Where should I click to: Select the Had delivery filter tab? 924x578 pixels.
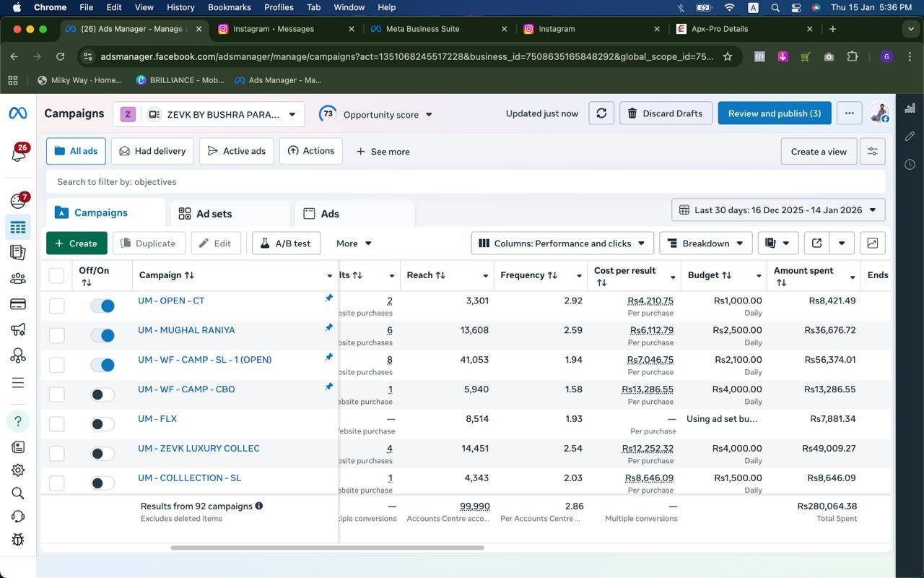click(x=152, y=151)
